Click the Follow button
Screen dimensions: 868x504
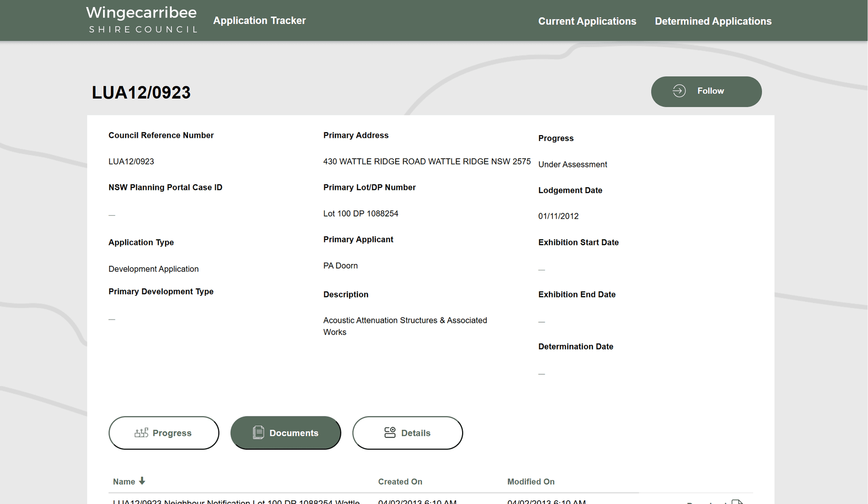pos(706,91)
